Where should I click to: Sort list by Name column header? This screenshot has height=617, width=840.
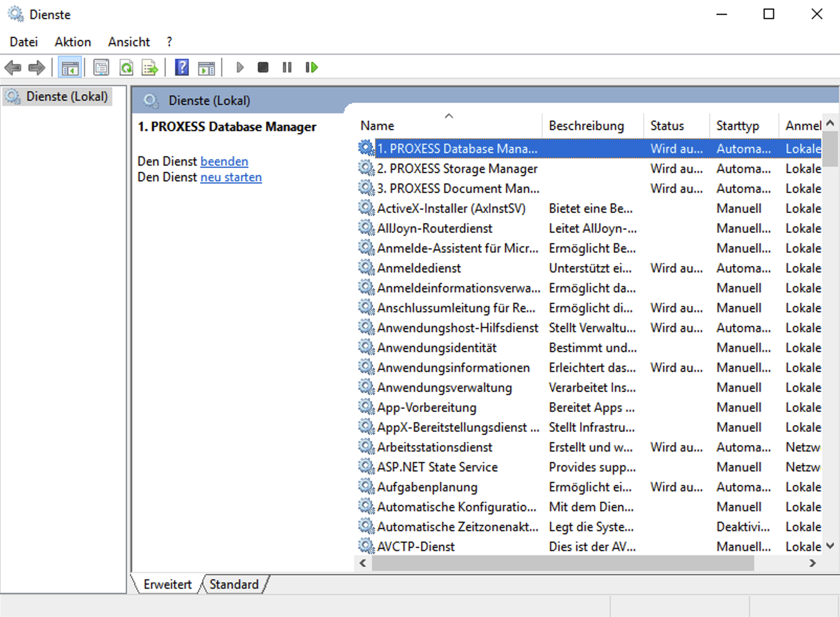(x=377, y=126)
